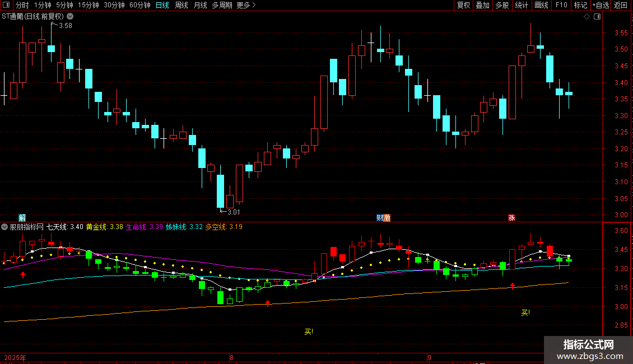The width and height of the screenshot is (633, 364).
Task: Add stock via +自选 button
Action: [x=601, y=5]
